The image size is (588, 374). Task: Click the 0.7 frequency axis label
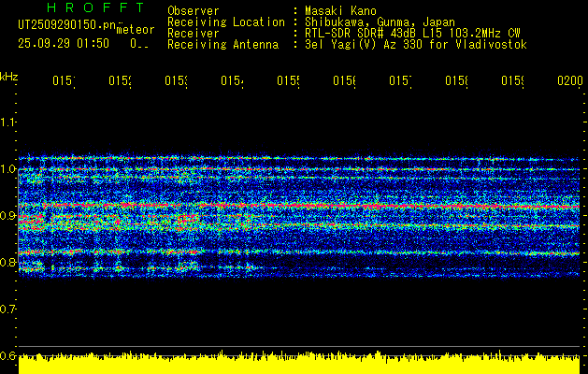8,309
